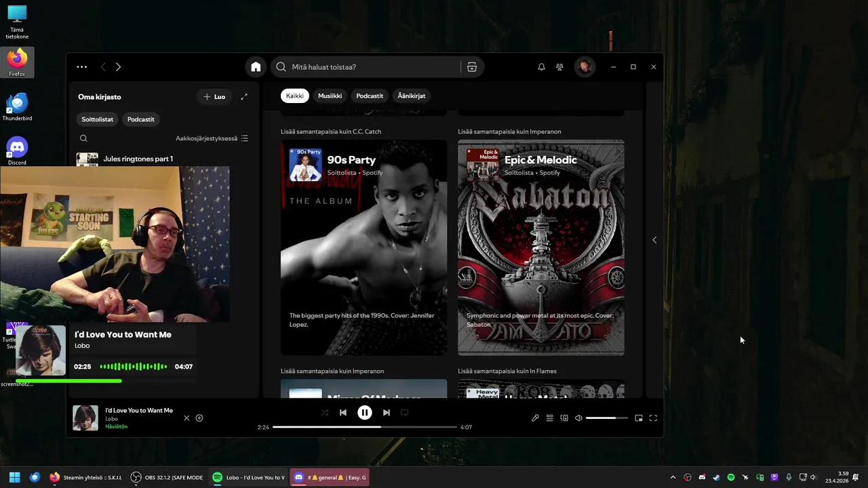Select the Musiikki filter chip

[x=330, y=96]
